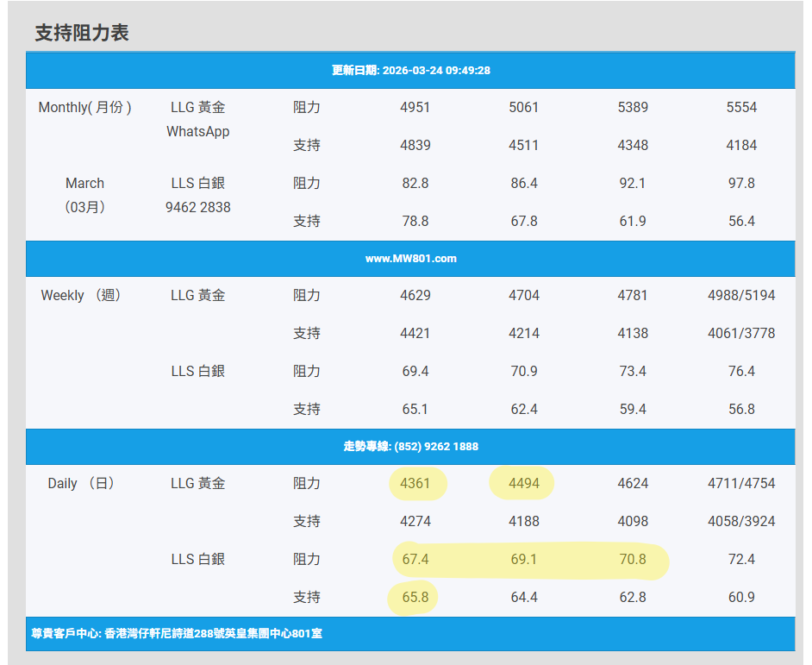Click the WhatsApp number 9462 2838

[x=198, y=207]
